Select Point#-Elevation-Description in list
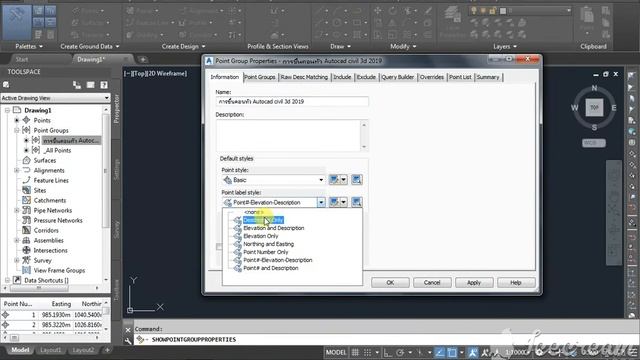The height and width of the screenshot is (360, 640). [278, 260]
